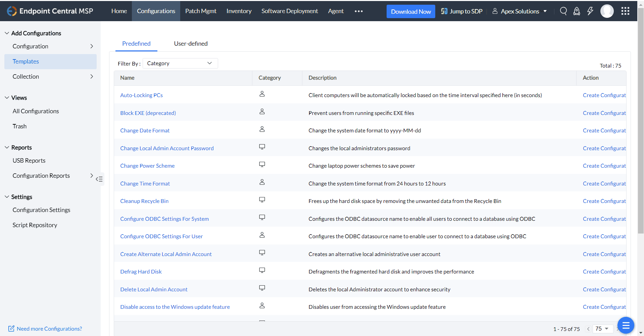Click Need more Configurations link
Image resolution: width=644 pixels, height=336 pixels.
click(x=49, y=329)
